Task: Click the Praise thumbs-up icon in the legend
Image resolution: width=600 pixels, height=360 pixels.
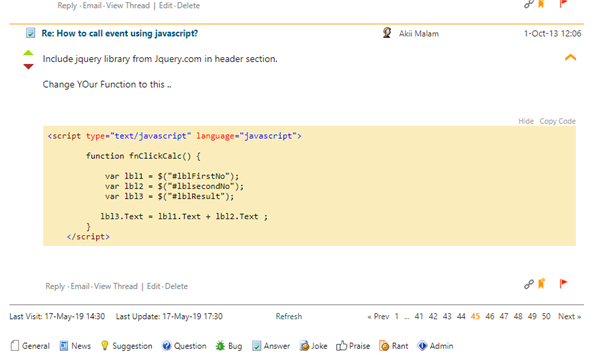Action: click(x=341, y=346)
